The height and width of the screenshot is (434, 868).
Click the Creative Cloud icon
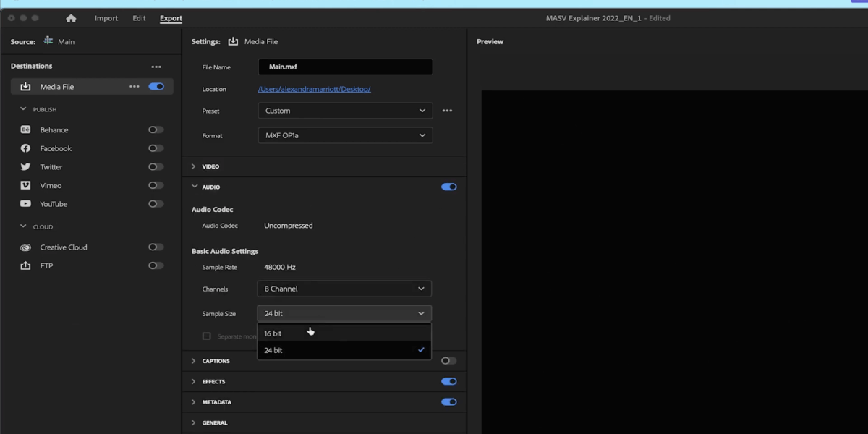point(25,247)
